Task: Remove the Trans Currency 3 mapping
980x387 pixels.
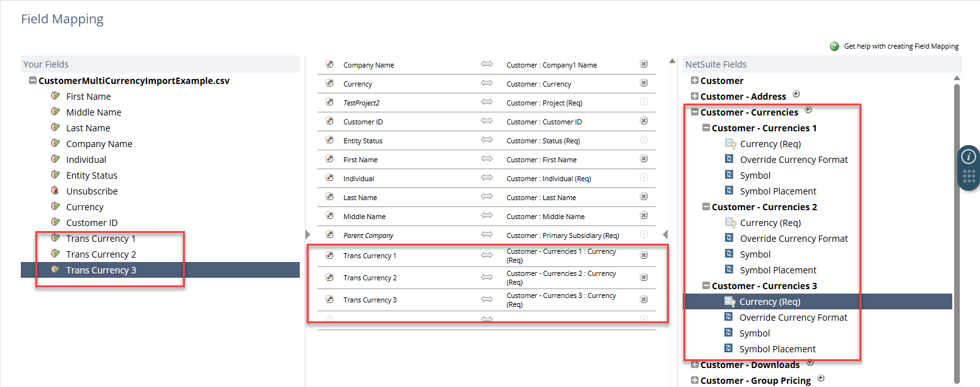Action: pos(644,300)
